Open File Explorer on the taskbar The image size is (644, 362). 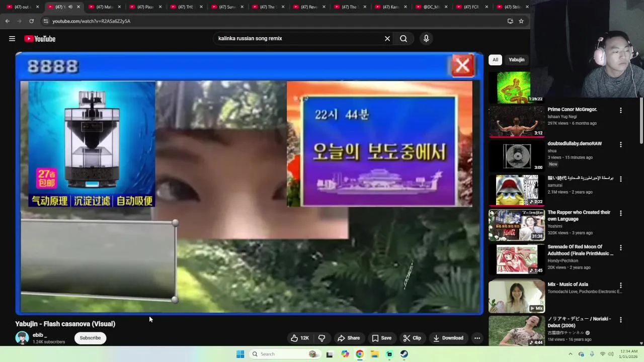(375, 354)
